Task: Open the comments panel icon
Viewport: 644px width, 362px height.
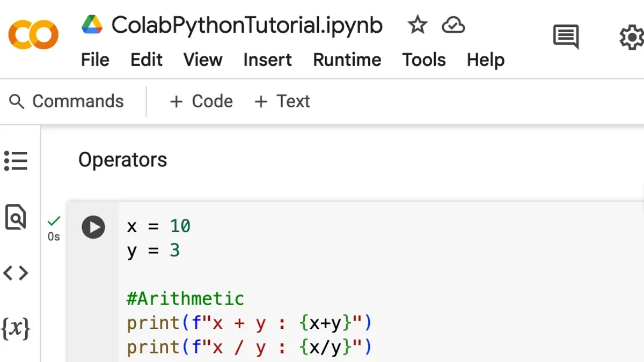Action: 566,37
